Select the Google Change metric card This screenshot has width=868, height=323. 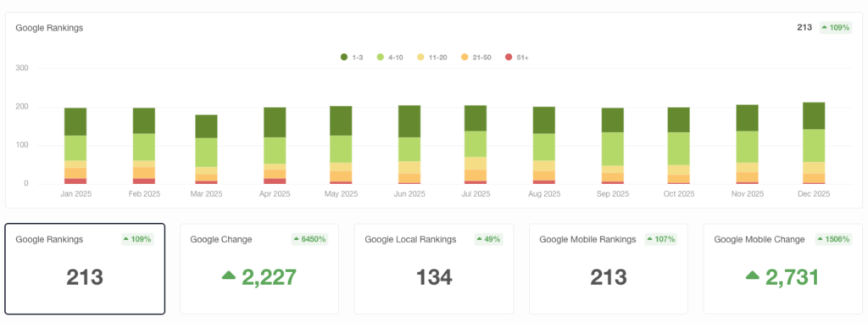tap(259, 269)
